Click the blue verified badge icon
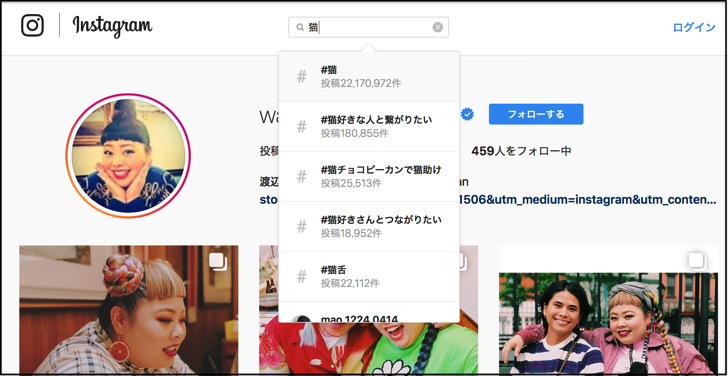Screen dimensions: 728x376 (x=467, y=114)
